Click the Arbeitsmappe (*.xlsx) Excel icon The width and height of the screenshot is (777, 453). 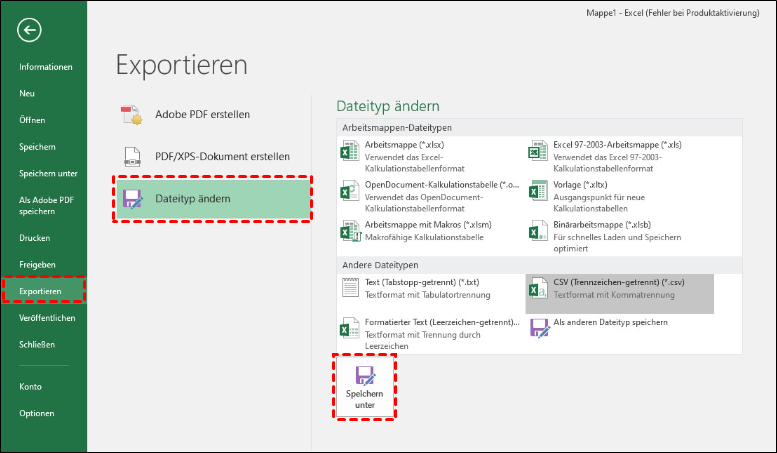pos(350,151)
